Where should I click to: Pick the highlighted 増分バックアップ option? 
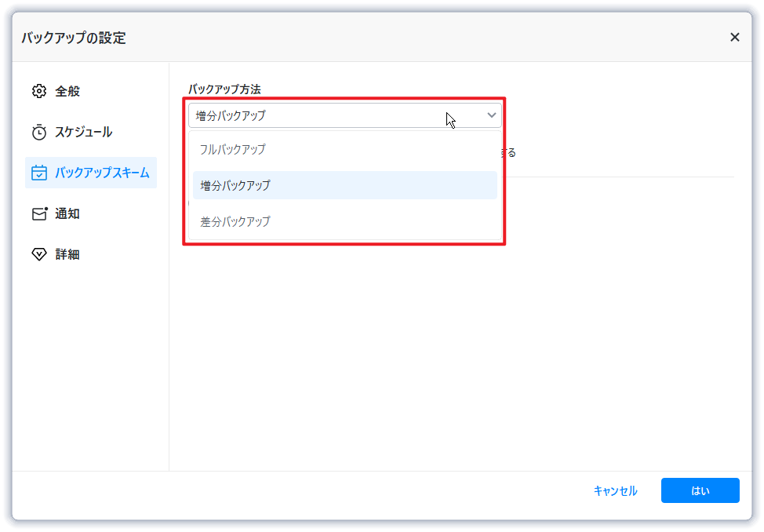point(235,185)
